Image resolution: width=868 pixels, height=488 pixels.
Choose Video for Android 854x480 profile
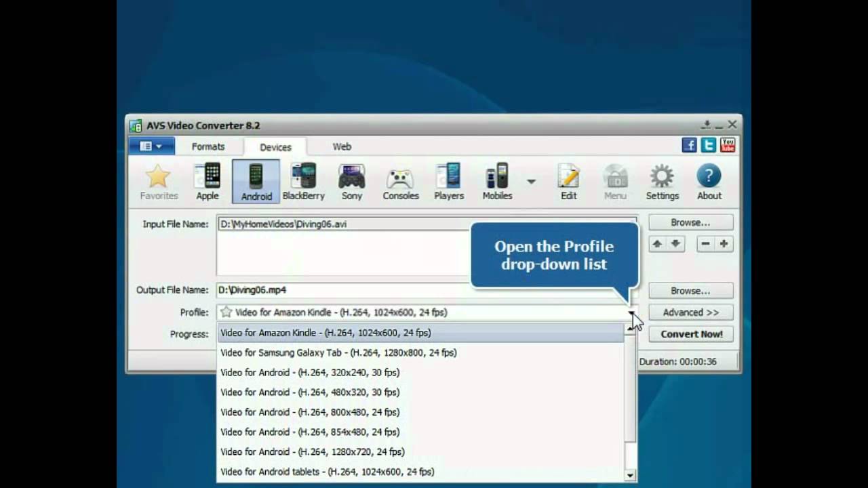pyautogui.click(x=420, y=432)
